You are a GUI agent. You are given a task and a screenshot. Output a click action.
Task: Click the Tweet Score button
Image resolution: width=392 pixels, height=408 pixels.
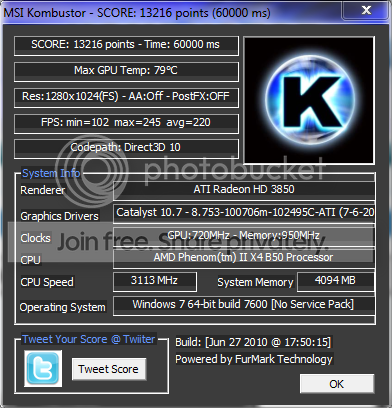[109, 369]
